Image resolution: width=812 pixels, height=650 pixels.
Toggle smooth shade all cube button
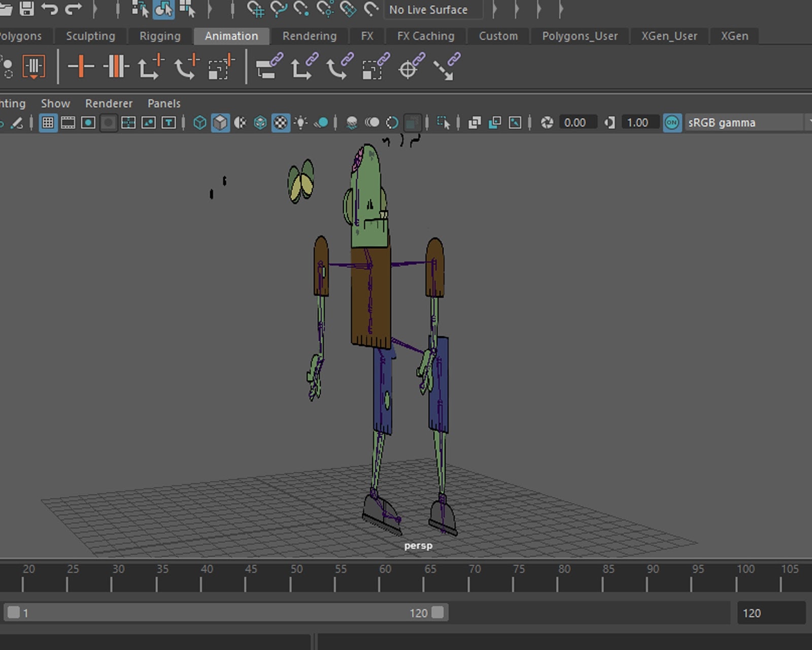[220, 123]
